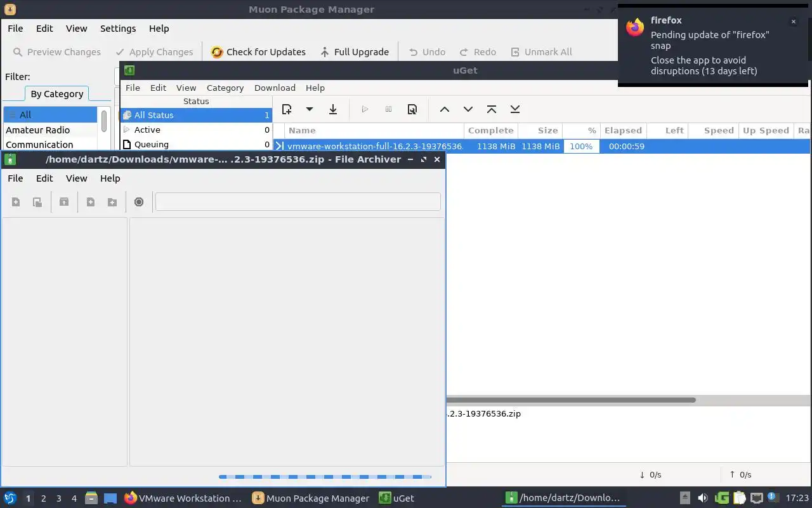Viewport: 812px width, 508px height.
Task: Open the View menu in uGet
Action: point(186,88)
